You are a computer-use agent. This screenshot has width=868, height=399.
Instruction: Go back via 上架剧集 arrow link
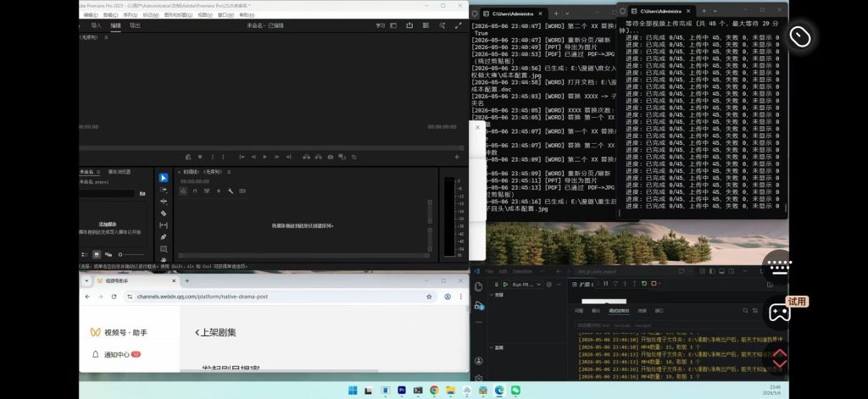pos(216,333)
